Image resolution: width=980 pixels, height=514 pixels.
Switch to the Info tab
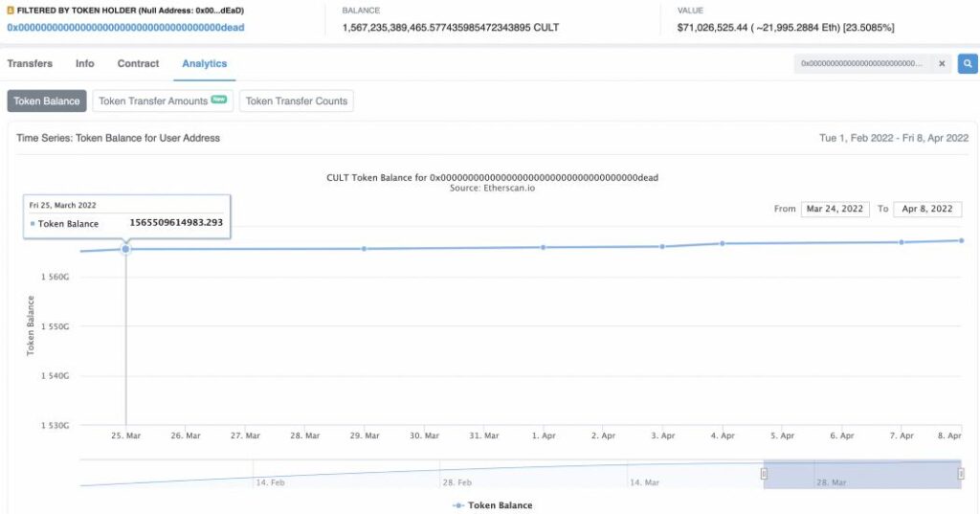(85, 64)
